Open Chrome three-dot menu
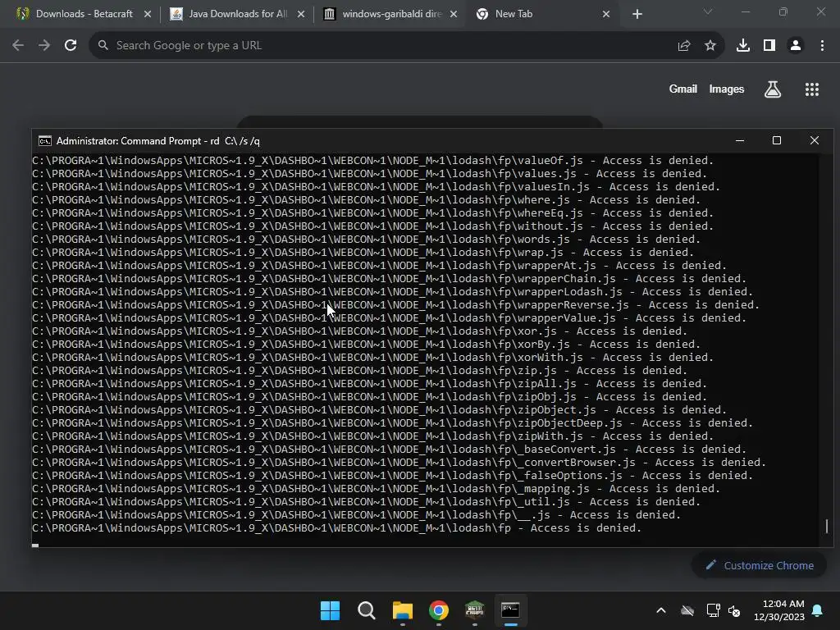The width and height of the screenshot is (840, 630). (822, 46)
